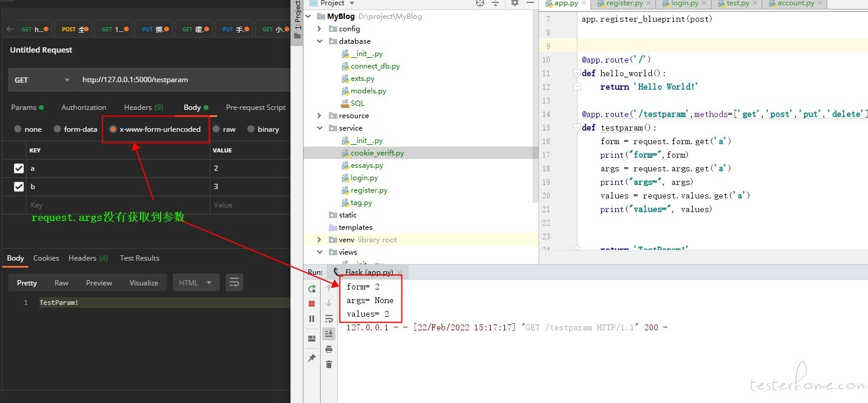Rerun the Flask app in the Run panel
Image resolution: width=868 pixels, height=403 pixels.
coord(312,289)
